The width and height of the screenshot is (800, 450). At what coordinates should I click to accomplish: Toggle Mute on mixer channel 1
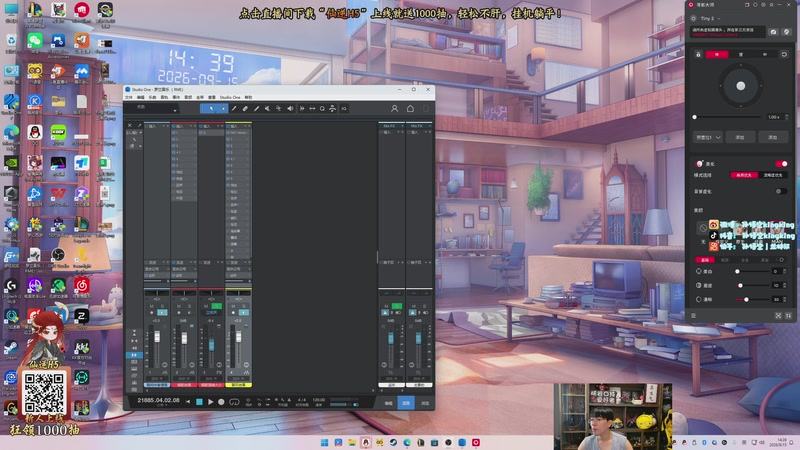click(152, 306)
